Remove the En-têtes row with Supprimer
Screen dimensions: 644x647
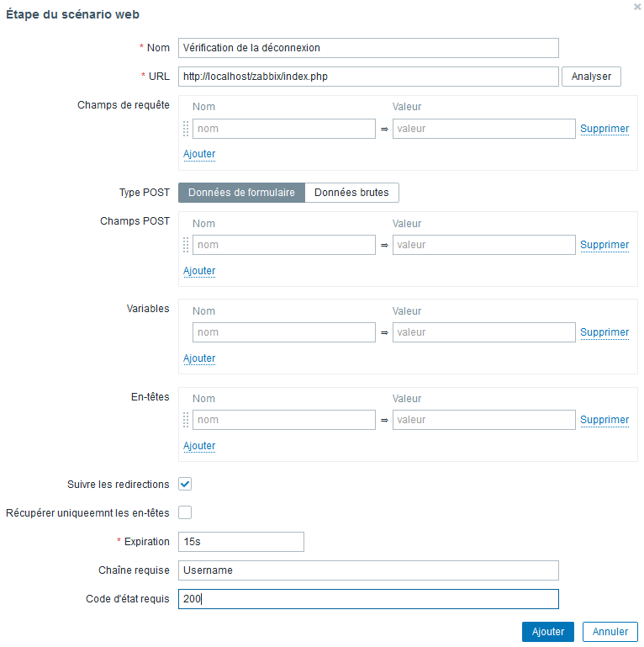click(x=604, y=420)
